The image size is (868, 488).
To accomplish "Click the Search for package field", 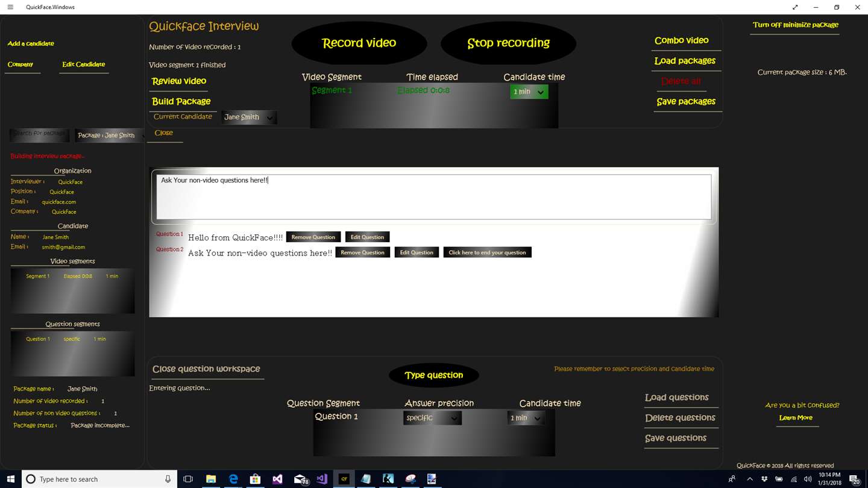I will pos(40,134).
